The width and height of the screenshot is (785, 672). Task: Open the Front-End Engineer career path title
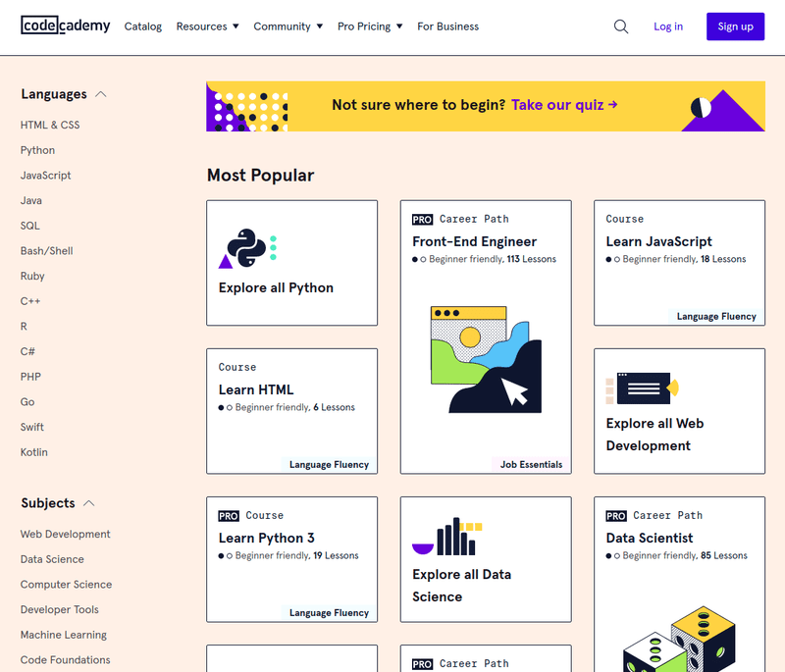(x=475, y=241)
